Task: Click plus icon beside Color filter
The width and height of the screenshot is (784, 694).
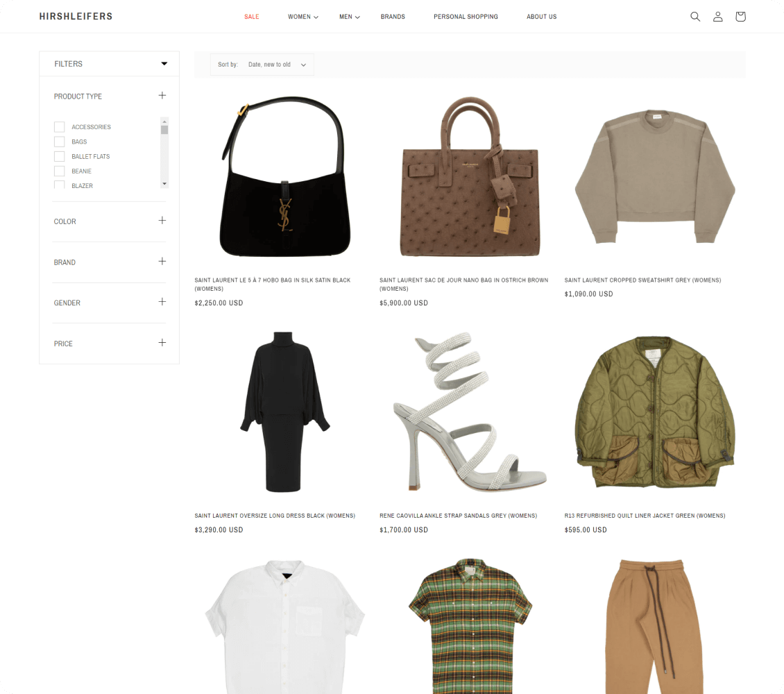Action: [x=162, y=221]
